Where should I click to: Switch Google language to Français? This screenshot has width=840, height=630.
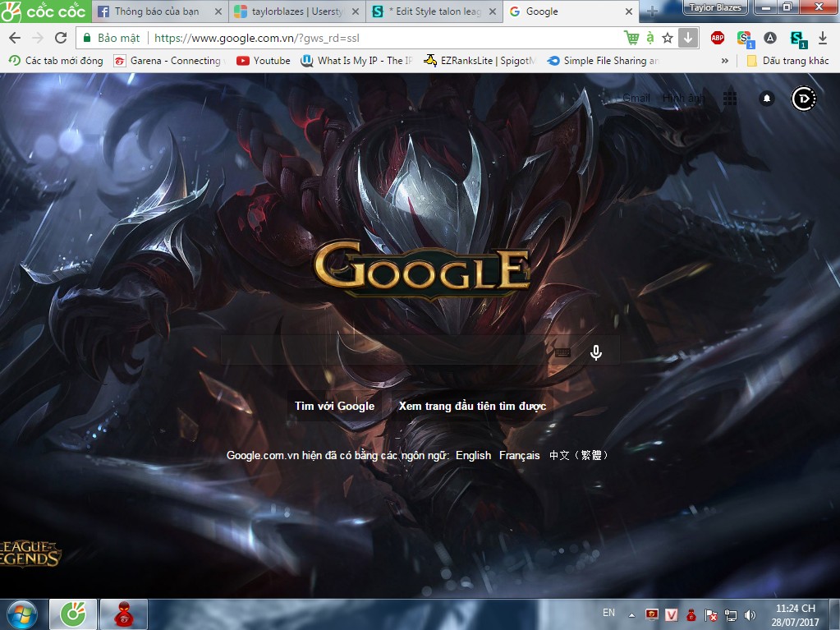coord(519,455)
